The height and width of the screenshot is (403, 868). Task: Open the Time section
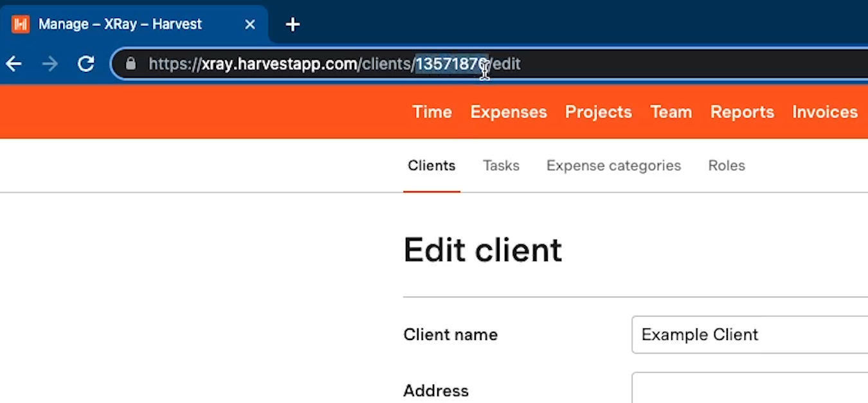tap(432, 112)
